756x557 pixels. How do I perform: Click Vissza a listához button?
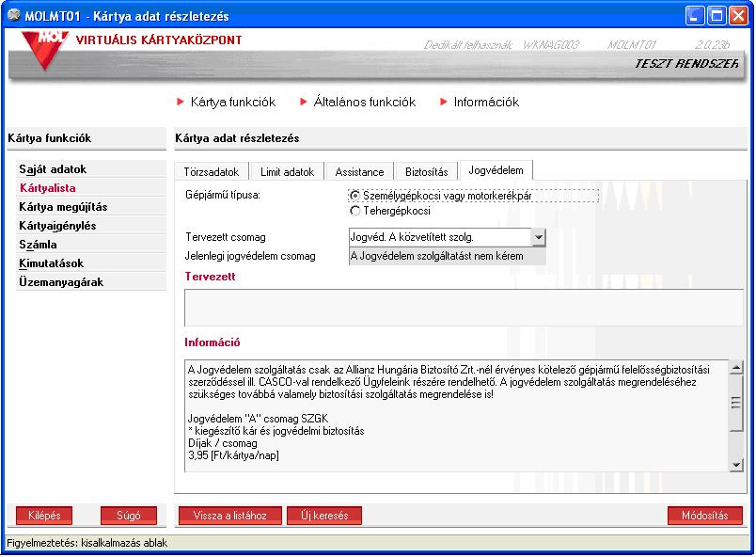coord(230,515)
